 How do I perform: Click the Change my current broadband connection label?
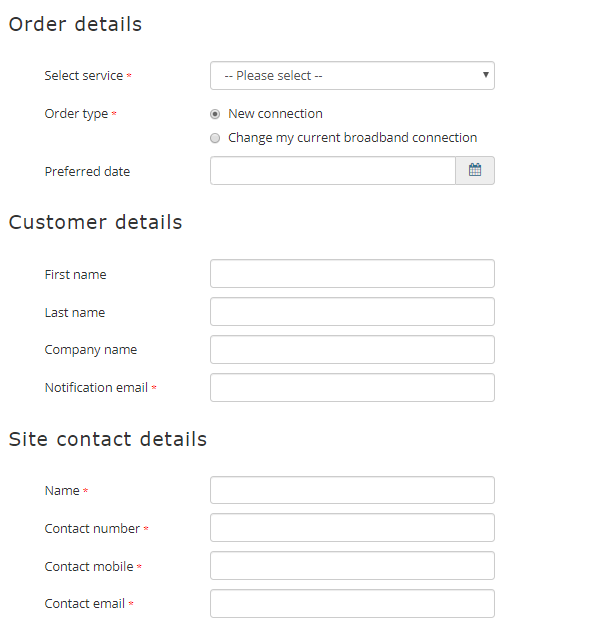tap(353, 138)
